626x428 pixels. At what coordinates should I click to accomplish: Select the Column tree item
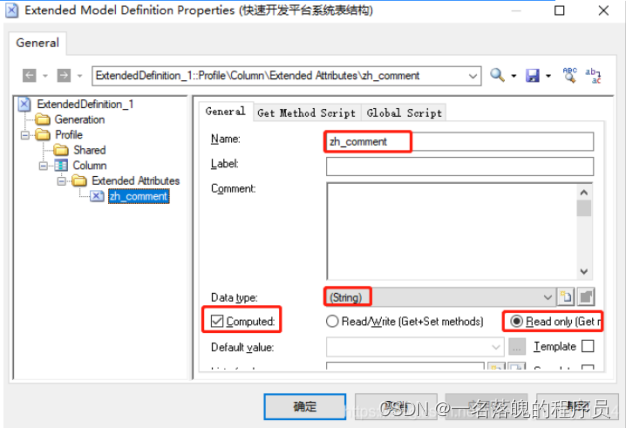(x=89, y=165)
